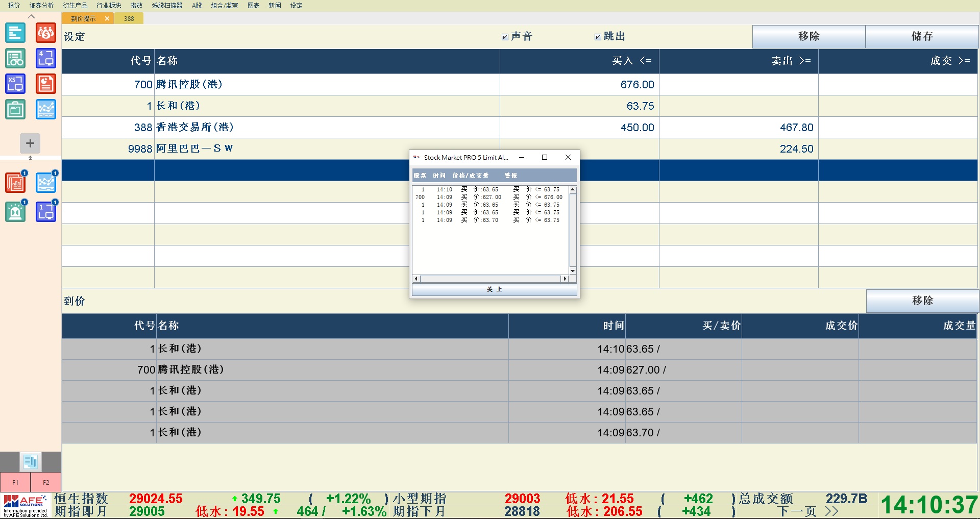Click the document pages icon above F1
This screenshot has height=519, width=980.
pos(31,462)
